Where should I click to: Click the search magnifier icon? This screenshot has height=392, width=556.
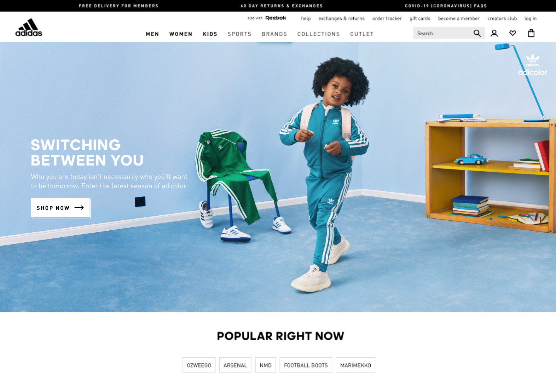(x=477, y=34)
